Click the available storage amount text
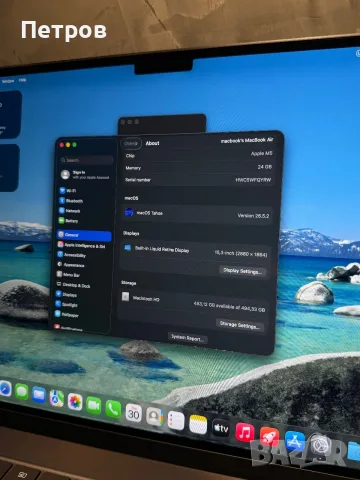360x480 pixels. 229,307
